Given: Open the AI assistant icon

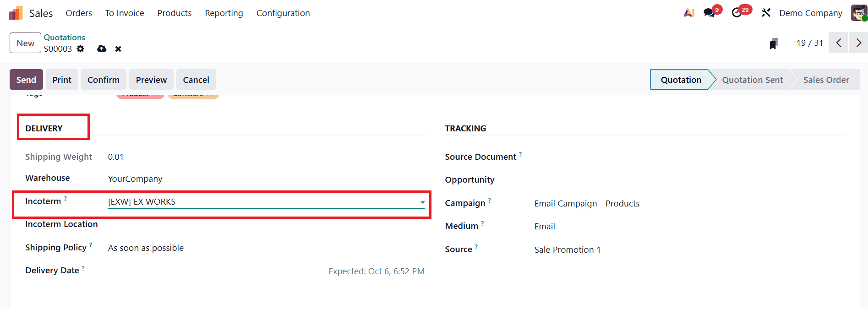Looking at the screenshot, I should pyautogui.click(x=689, y=13).
